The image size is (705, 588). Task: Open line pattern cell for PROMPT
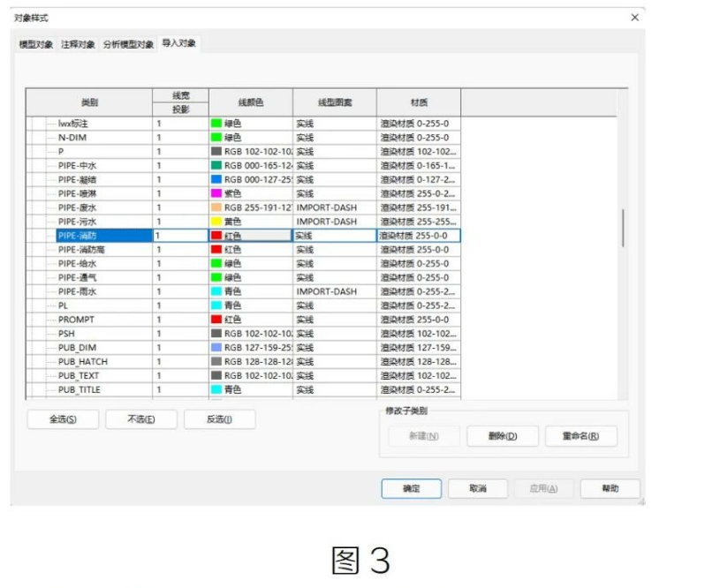coord(335,320)
